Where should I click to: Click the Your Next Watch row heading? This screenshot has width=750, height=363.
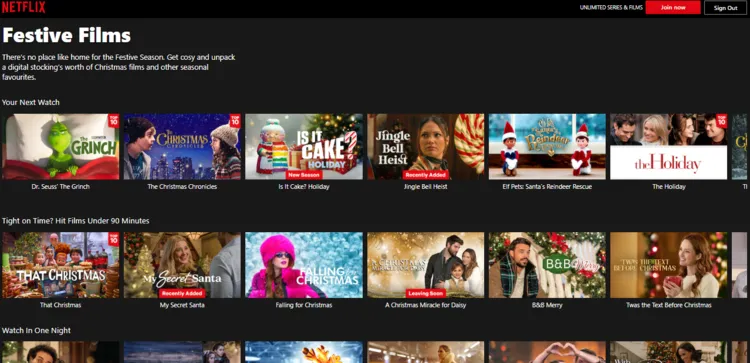pos(31,102)
